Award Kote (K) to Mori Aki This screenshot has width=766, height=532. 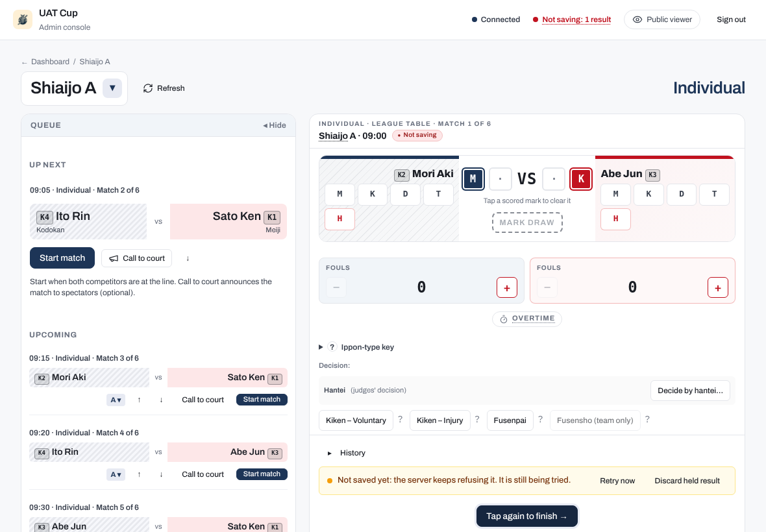coord(372,194)
